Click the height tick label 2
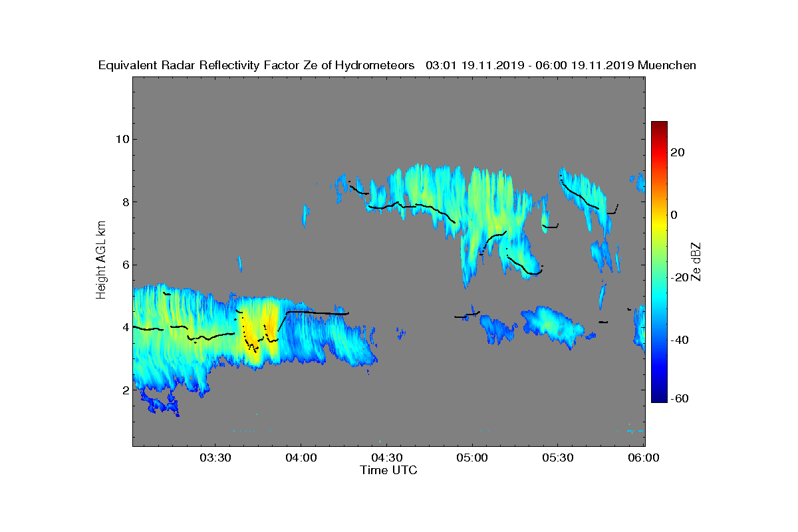 (124, 390)
